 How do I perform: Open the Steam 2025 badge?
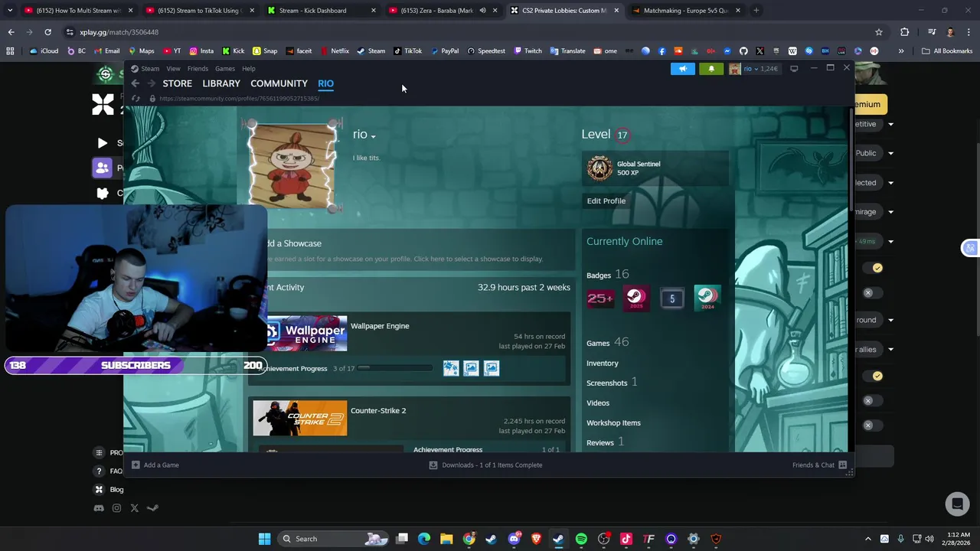pyautogui.click(x=635, y=298)
